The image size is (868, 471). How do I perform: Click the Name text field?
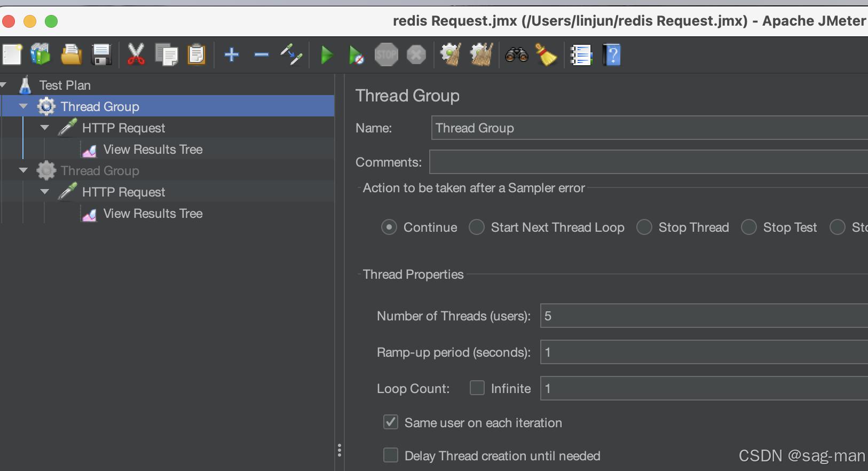click(649, 128)
